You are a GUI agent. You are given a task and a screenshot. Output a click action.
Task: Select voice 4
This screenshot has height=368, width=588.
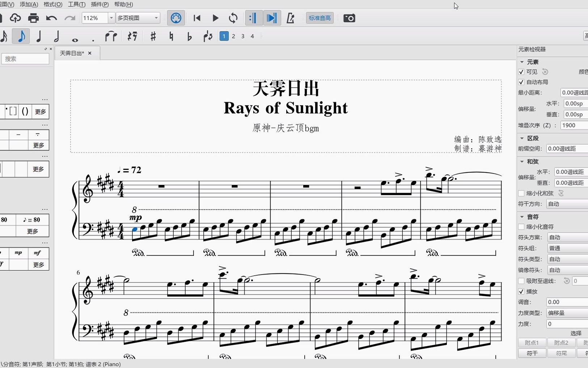coord(253,36)
